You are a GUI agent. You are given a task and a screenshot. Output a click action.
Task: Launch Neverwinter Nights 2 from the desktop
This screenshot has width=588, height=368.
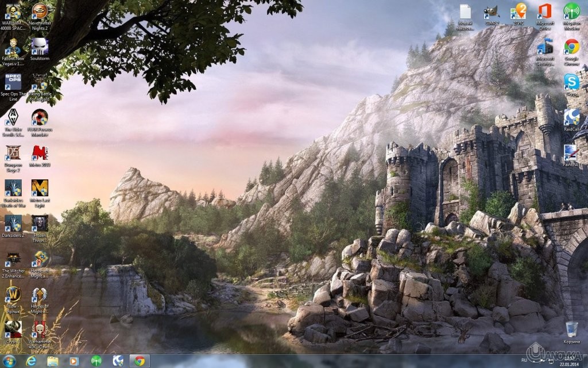(40, 17)
